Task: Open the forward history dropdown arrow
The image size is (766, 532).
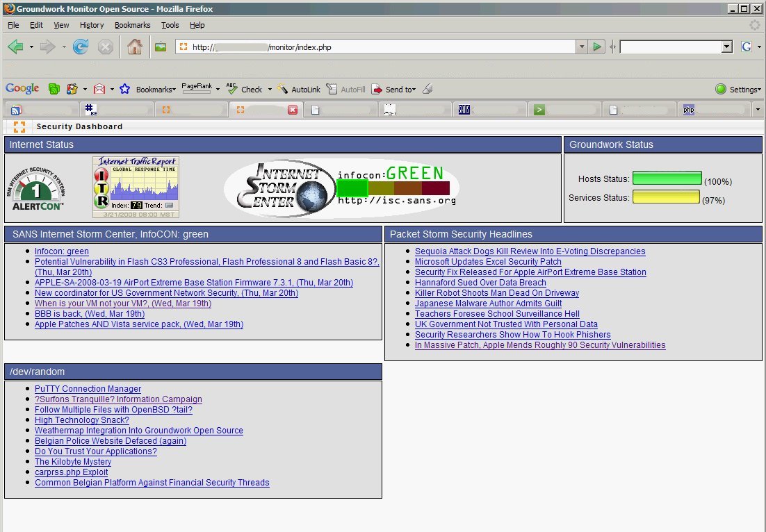Action: tap(63, 47)
